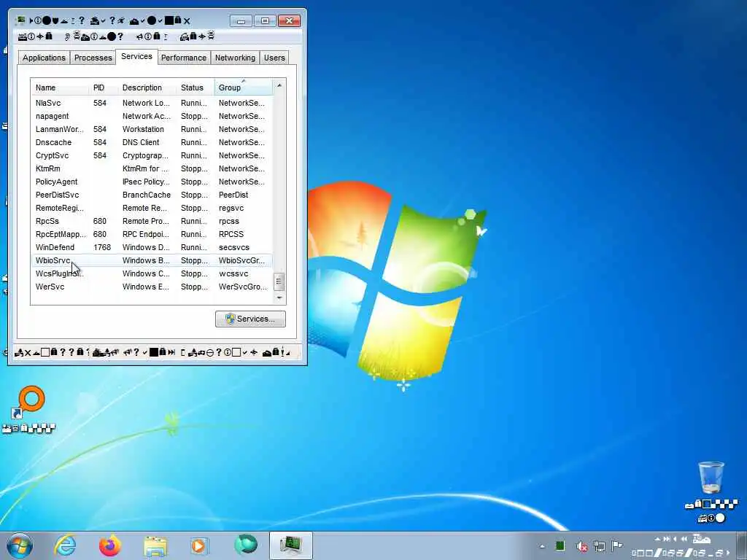This screenshot has width=747, height=560.
Task: Click the scroll down arrow in services list
Action: 279,297
